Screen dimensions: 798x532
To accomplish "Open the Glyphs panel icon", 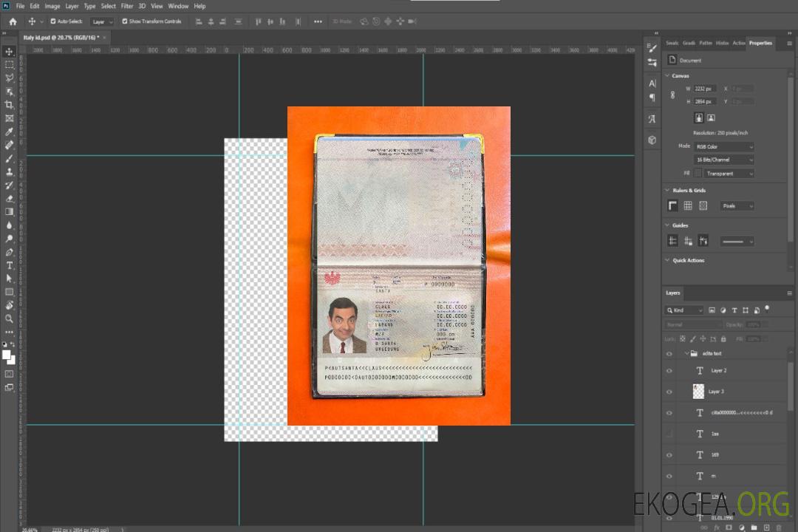I will 652,119.
